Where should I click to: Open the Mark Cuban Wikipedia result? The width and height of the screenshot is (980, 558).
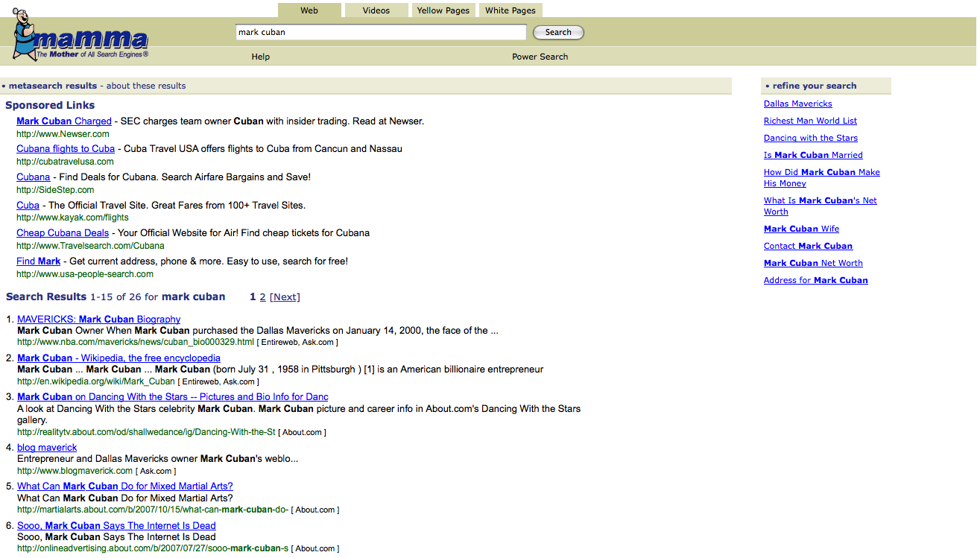(118, 358)
